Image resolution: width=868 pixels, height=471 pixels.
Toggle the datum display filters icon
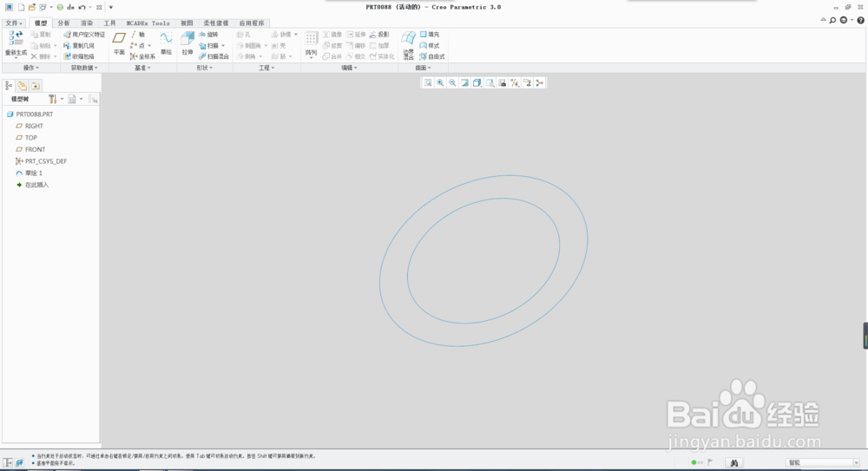(515, 83)
